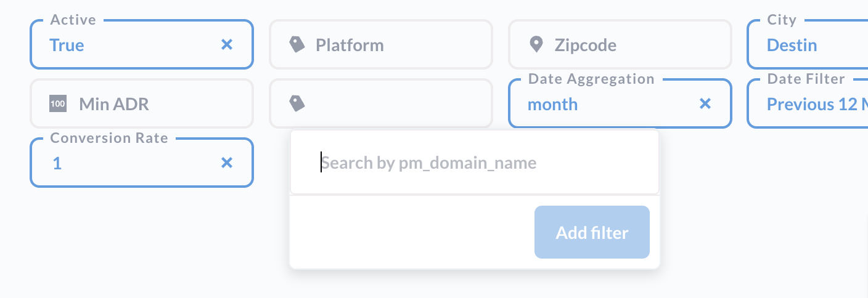Change the month date aggregation value
Viewport: 868px width, 298px height.
click(552, 104)
